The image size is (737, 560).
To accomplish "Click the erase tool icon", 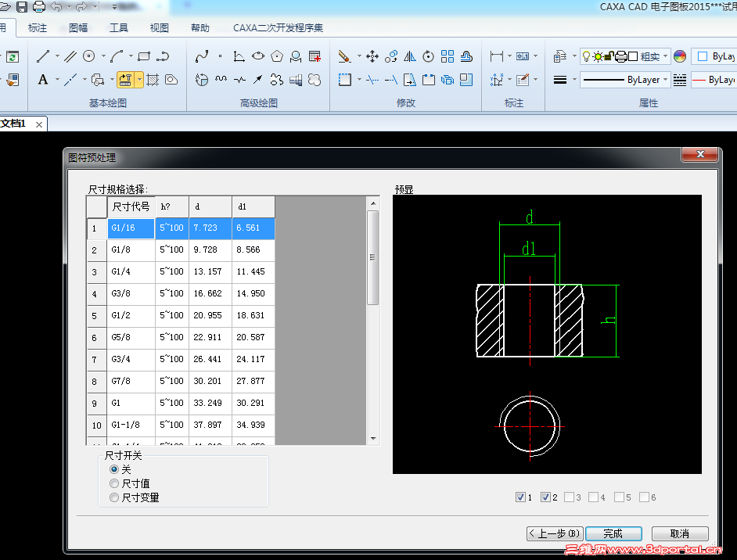I will (344, 56).
